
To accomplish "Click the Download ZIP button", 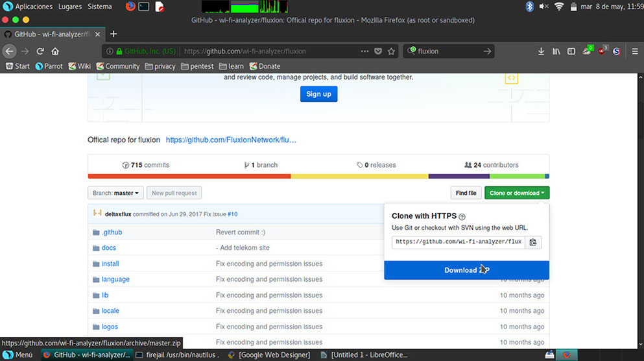I will [x=466, y=270].
